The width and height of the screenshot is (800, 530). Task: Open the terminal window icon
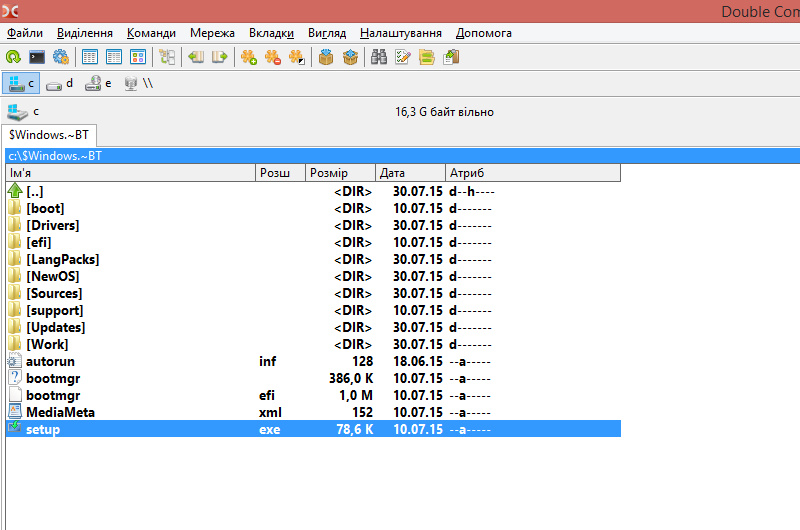coord(37,57)
